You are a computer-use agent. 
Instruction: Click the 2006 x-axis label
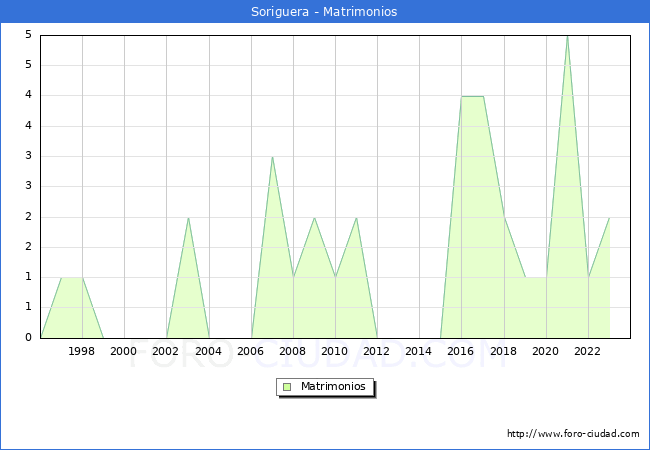[250, 351]
